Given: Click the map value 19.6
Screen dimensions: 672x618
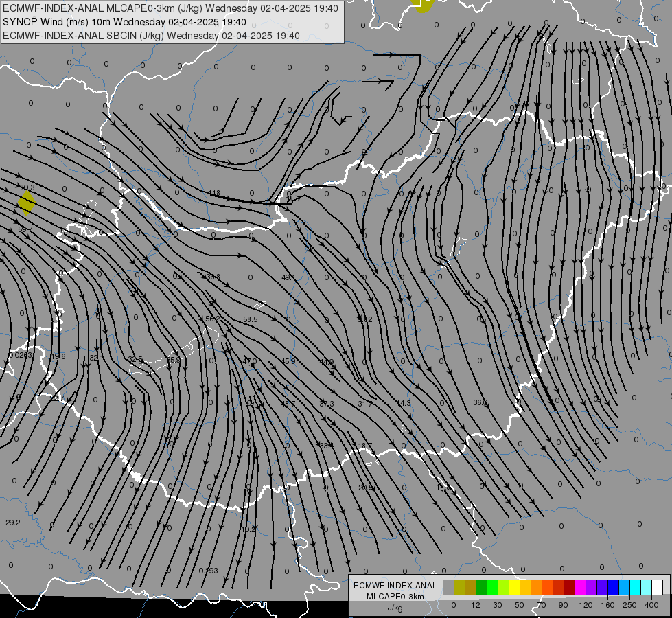Looking at the screenshot, I should tap(58, 356).
